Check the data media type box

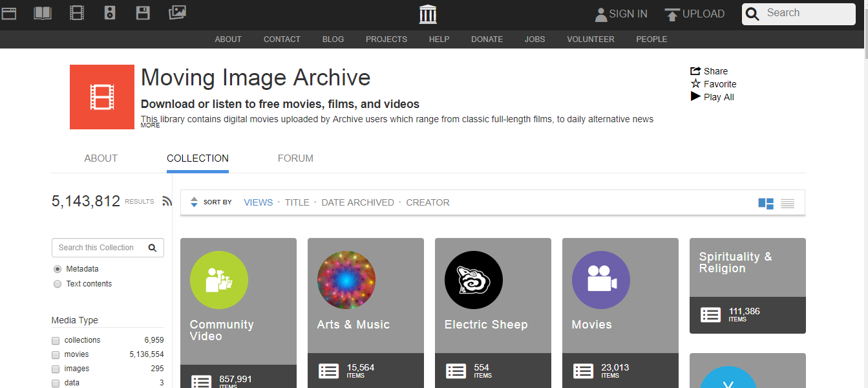coord(56,383)
